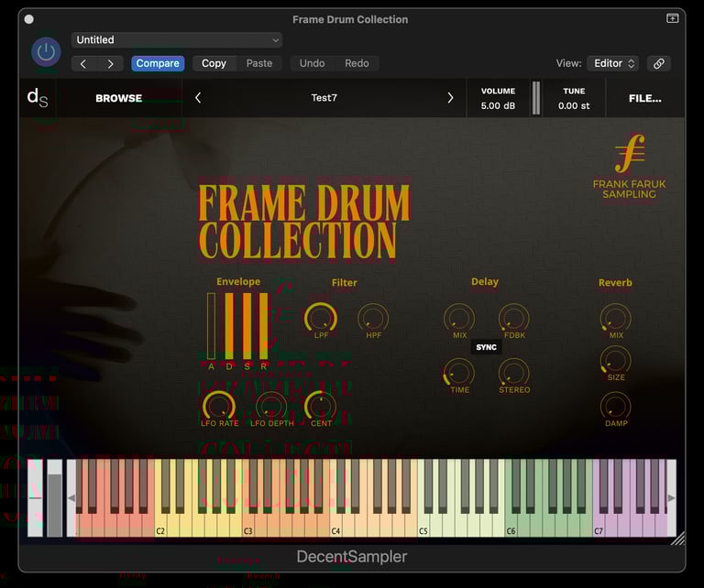Click the Delay STEREO knob

coord(514,373)
